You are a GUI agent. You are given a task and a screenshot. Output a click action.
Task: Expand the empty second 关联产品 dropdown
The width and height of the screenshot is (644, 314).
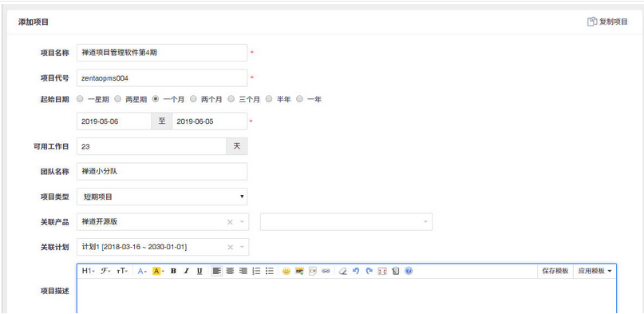tap(346, 222)
